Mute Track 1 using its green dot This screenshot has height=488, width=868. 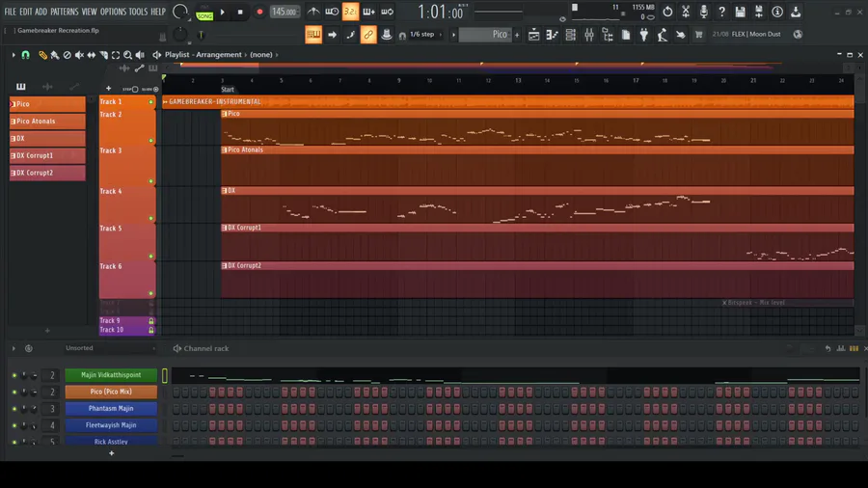tap(150, 102)
